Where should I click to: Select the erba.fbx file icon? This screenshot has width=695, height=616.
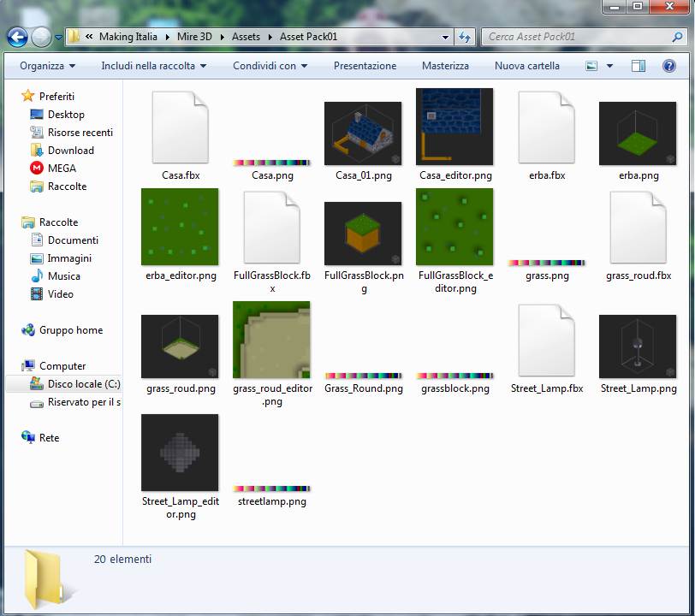[x=547, y=127]
